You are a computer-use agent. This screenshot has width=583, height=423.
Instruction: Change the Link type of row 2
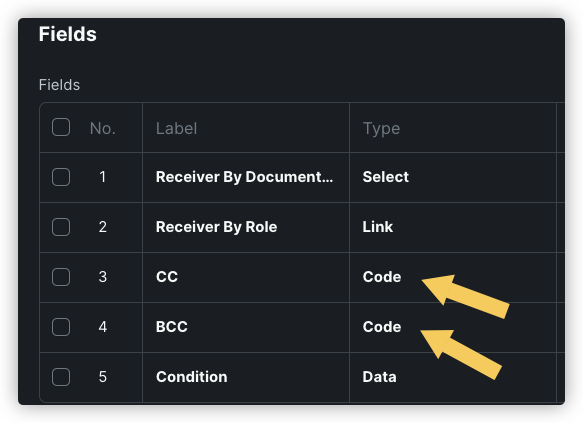453,227
